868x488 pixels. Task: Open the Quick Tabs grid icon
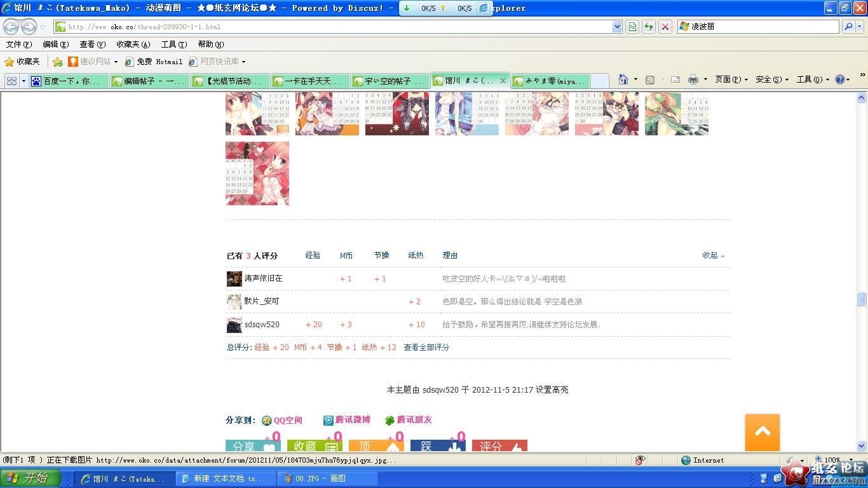pyautogui.click(x=11, y=81)
